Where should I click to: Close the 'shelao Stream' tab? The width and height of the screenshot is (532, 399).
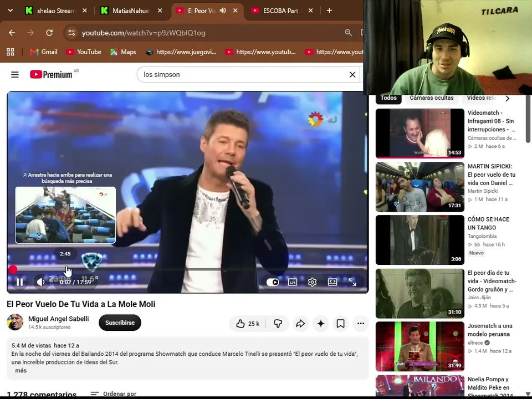tap(85, 11)
